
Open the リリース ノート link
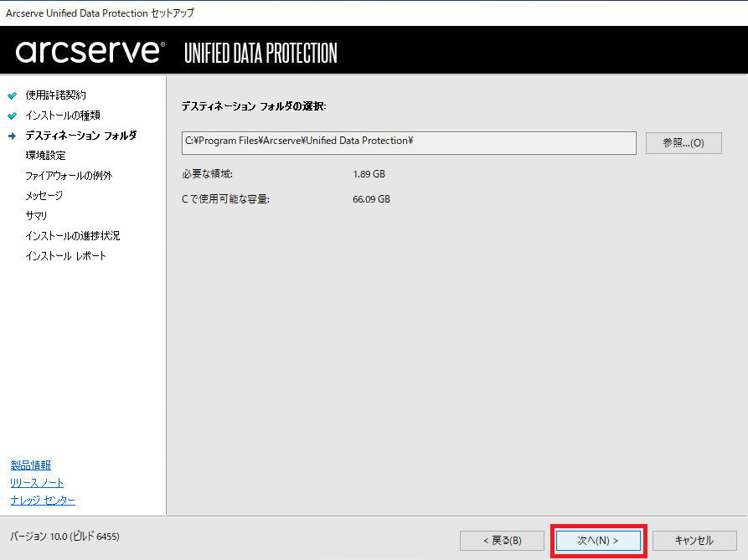pos(36,482)
